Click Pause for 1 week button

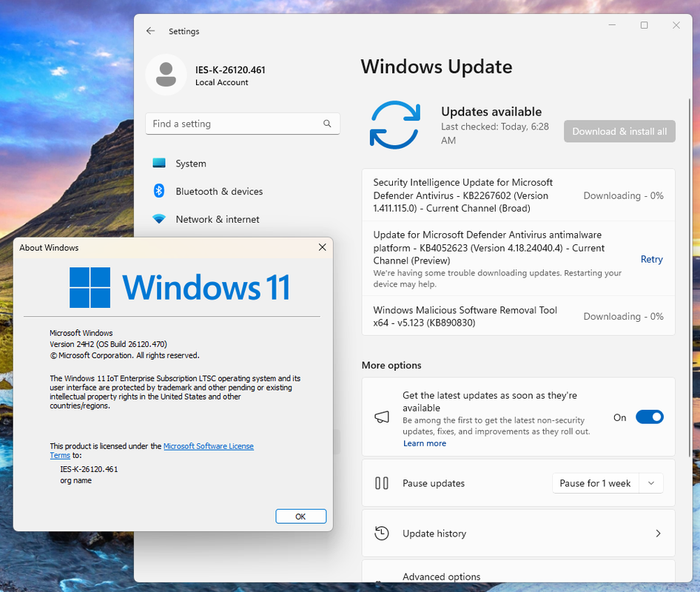pyautogui.click(x=596, y=483)
